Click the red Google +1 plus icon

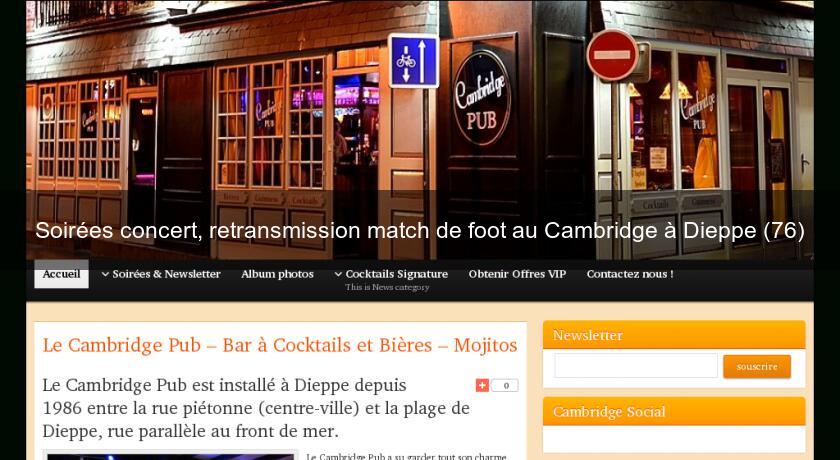coord(482,385)
